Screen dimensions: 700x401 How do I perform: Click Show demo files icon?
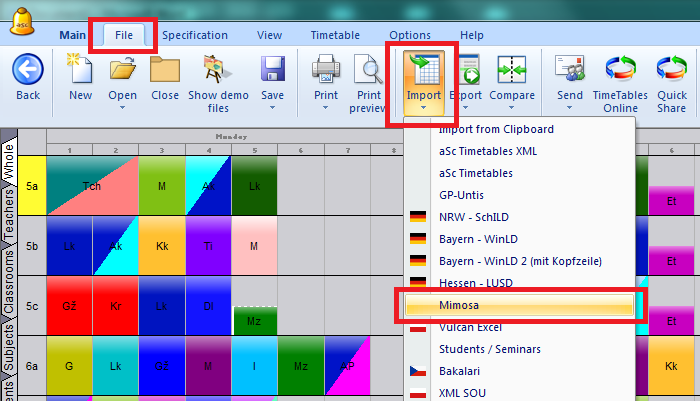pyautogui.click(x=218, y=69)
